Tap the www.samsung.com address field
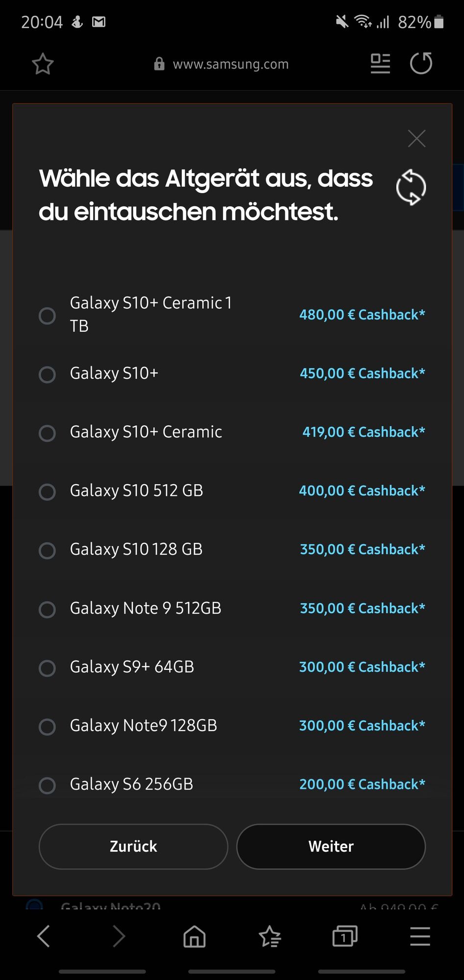 click(230, 64)
